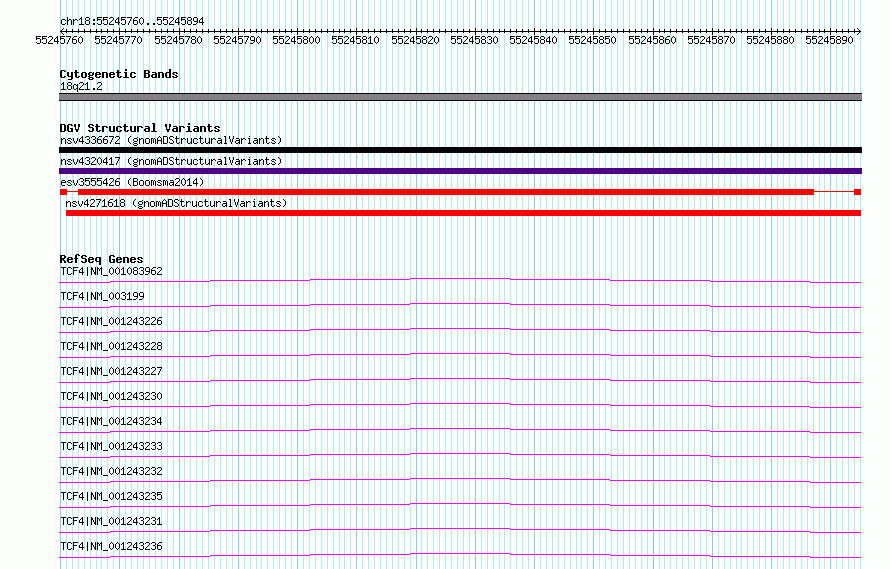The width and height of the screenshot is (890, 569).
Task: Click ruler position 55245810
Action: pyautogui.click(x=355, y=40)
